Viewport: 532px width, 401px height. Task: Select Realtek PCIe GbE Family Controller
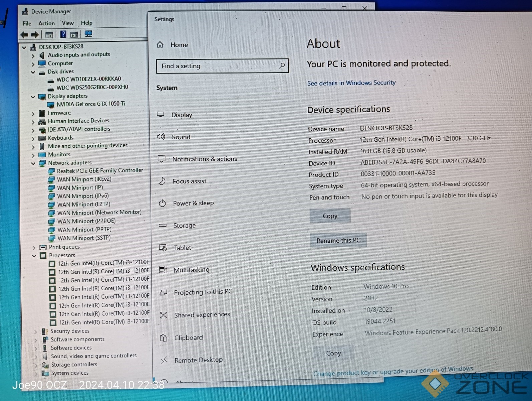point(100,170)
